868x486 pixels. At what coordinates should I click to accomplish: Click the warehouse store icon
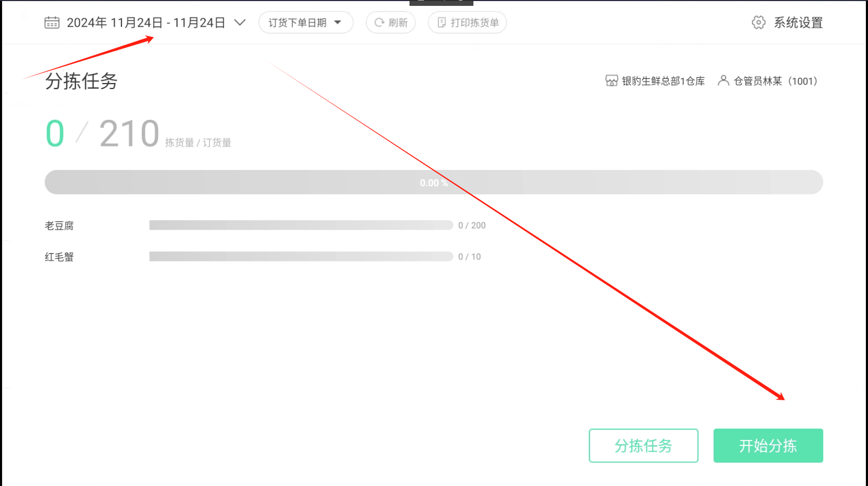pos(612,81)
